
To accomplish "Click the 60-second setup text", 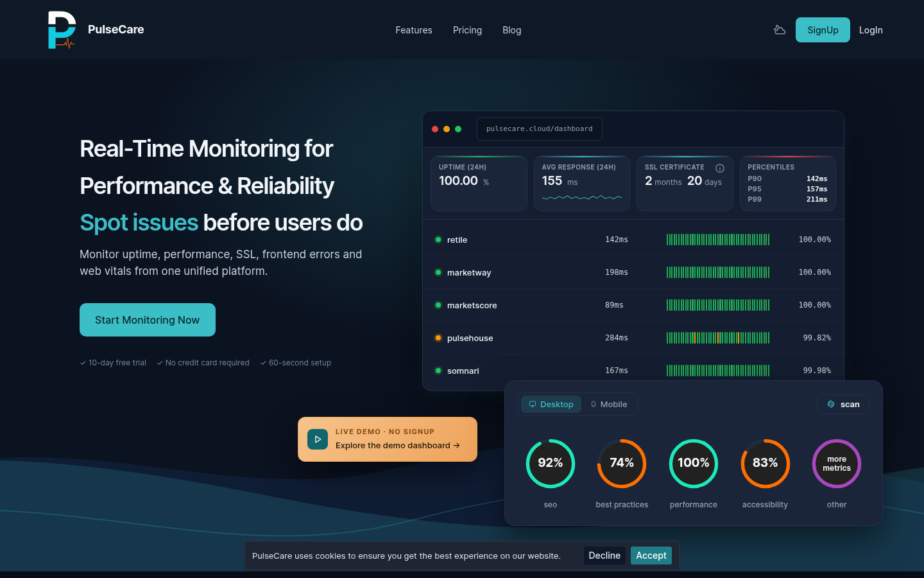I will point(300,363).
